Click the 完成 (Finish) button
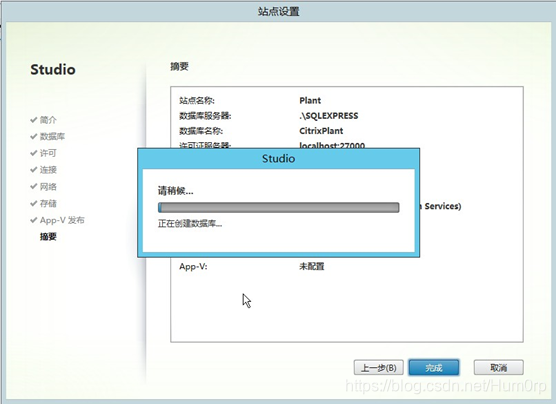The width and height of the screenshot is (556, 404). [x=434, y=367]
